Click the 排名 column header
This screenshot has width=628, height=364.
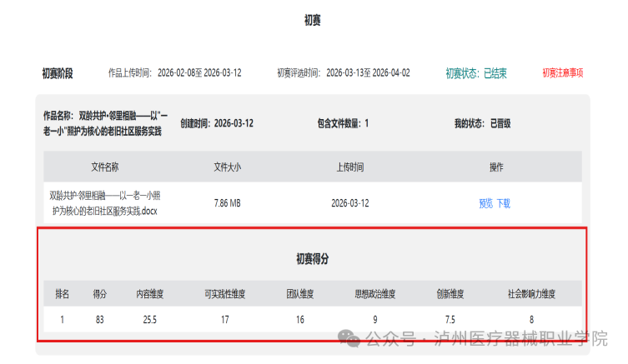pyautogui.click(x=62, y=294)
